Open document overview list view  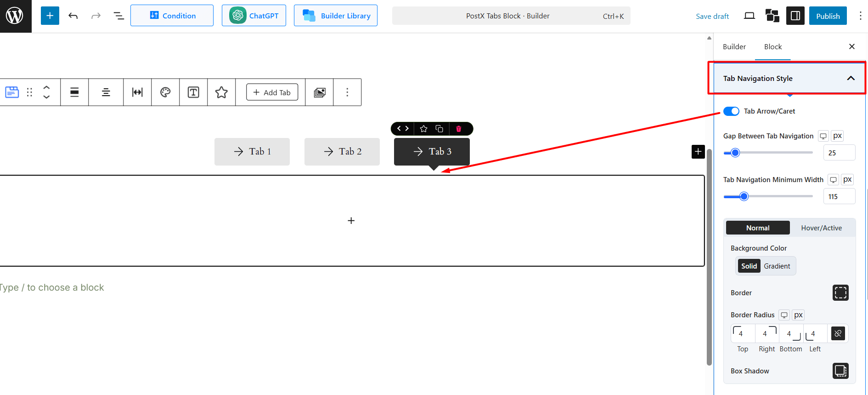point(118,16)
